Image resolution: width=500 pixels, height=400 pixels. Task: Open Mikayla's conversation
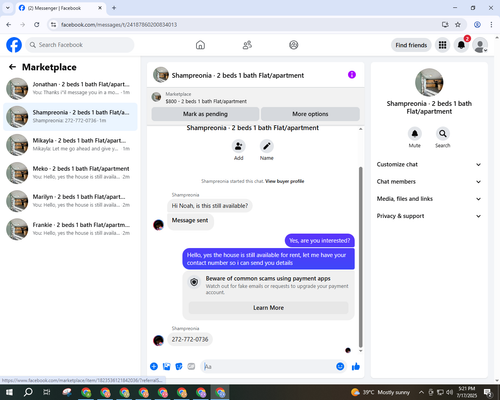tap(70, 145)
